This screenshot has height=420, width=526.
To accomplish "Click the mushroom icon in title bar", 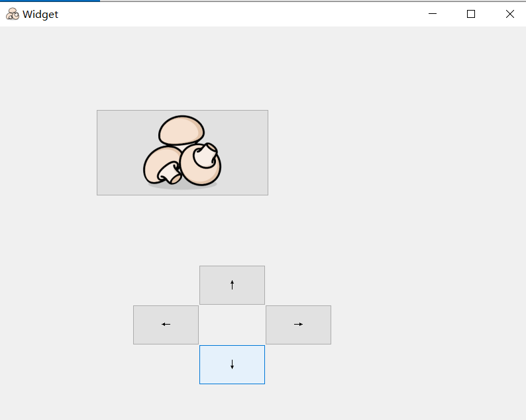I will point(13,14).
